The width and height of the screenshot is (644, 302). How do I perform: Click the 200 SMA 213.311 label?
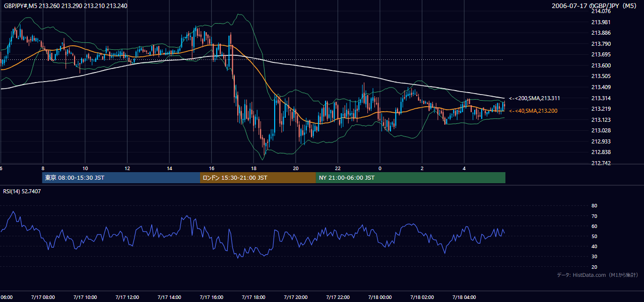pos(534,98)
